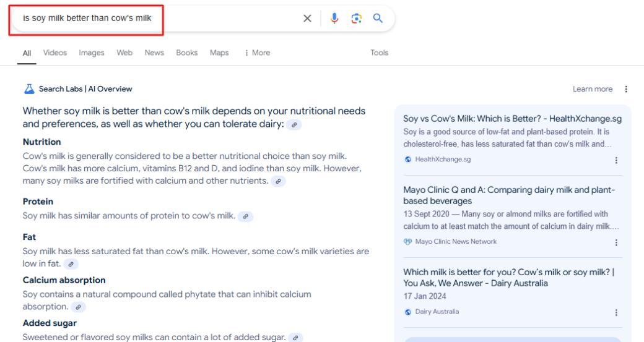Expand the More search filters menu
This screenshot has width=644, height=342.
click(x=258, y=53)
